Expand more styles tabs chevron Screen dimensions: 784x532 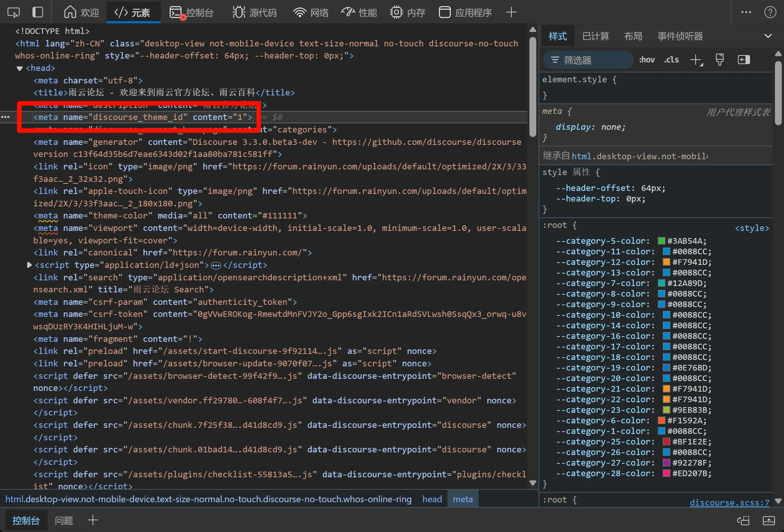pyautogui.click(x=768, y=36)
